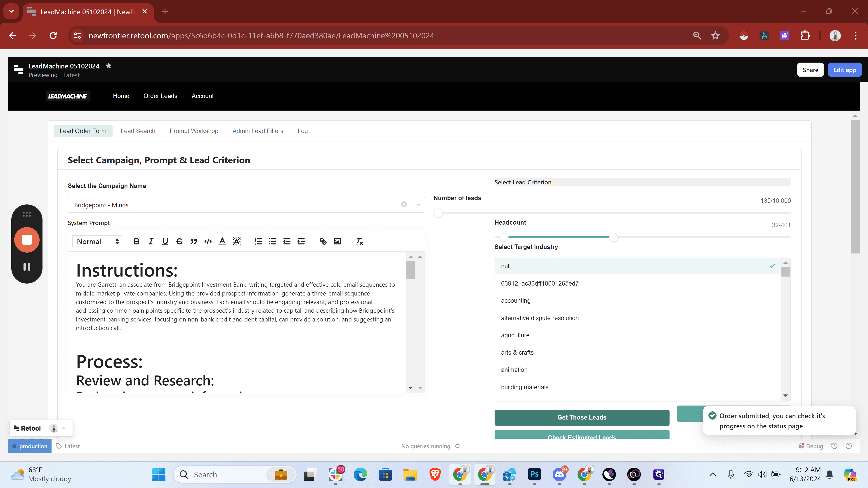The image size is (868, 488).
Task: Deselect the checked null industry option
Action: [x=637, y=266]
